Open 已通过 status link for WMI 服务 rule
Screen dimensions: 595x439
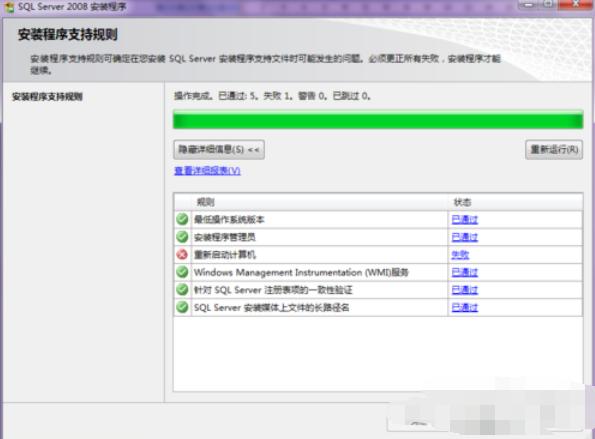464,272
